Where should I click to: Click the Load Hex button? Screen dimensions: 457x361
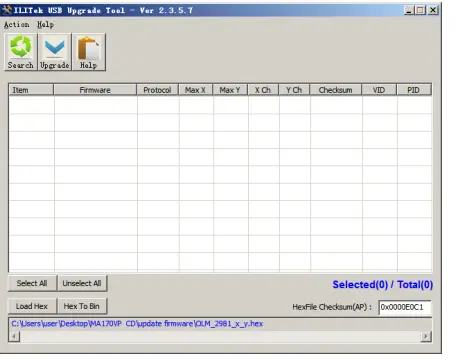pyautogui.click(x=32, y=306)
